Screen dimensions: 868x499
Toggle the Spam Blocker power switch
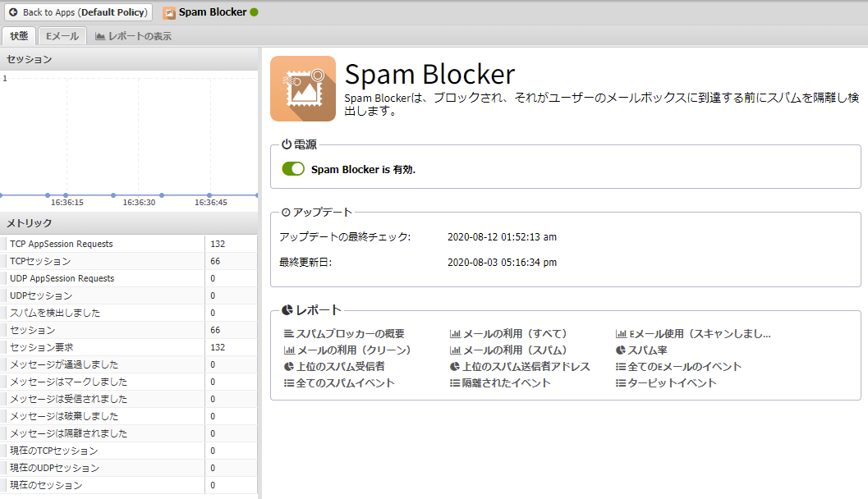(293, 169)
